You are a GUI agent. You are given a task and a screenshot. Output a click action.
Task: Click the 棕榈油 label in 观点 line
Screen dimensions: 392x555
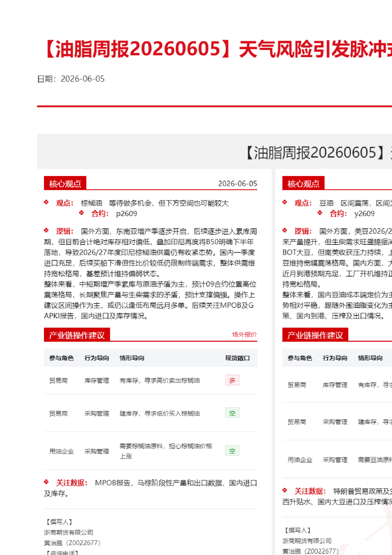pyautogui.click(x=91, y=203)
